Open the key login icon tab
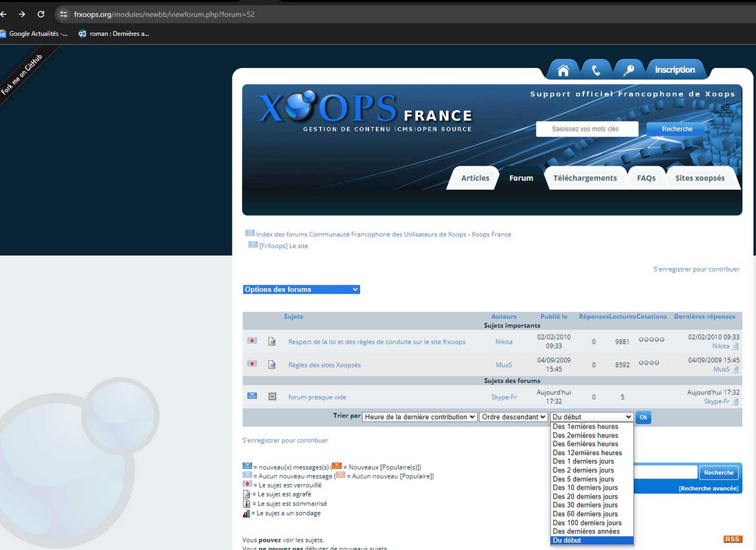The width and height of the screenshot is (756, 550). [628, 70]
